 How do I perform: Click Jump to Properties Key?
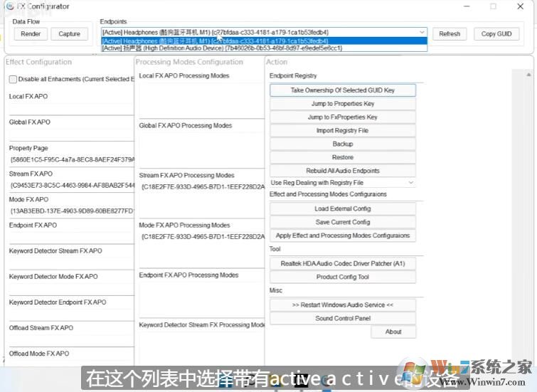[343, 103]
